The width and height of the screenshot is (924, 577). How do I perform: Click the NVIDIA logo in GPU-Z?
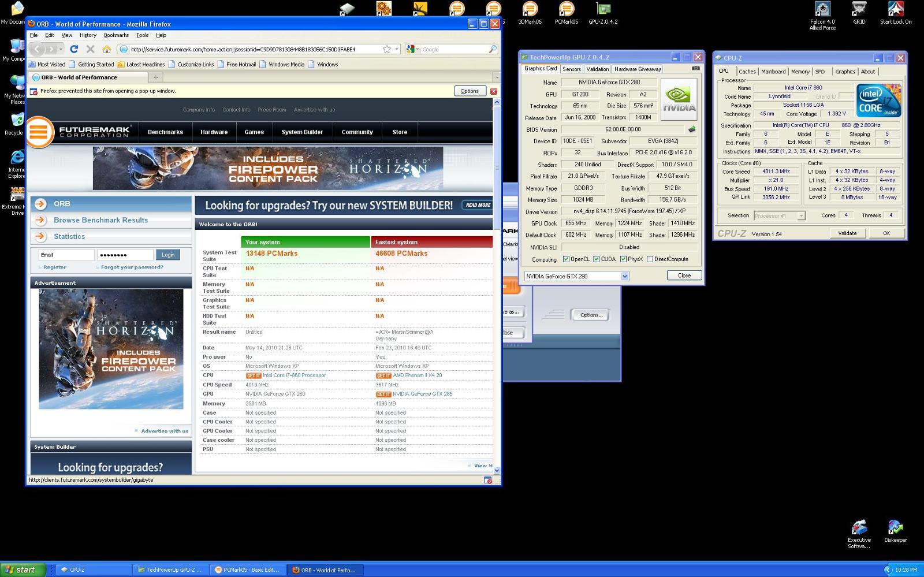click(679, 99)
